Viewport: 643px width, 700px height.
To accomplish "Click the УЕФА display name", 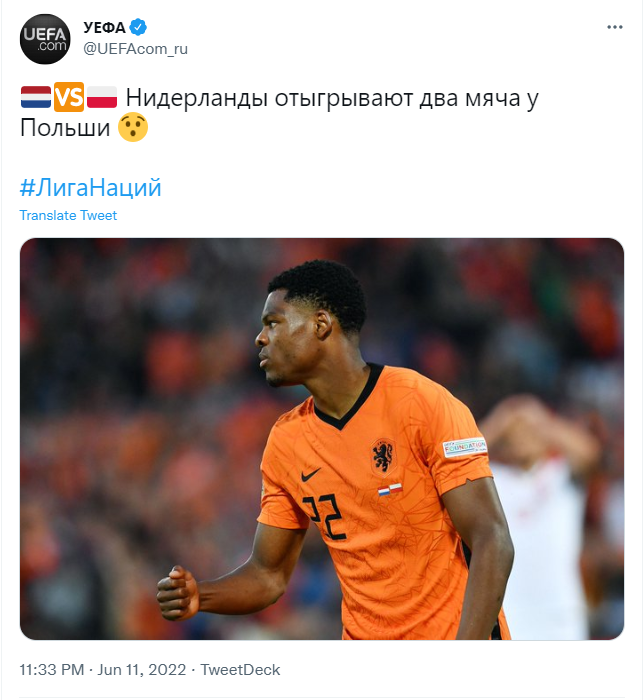I will [104, 27].
